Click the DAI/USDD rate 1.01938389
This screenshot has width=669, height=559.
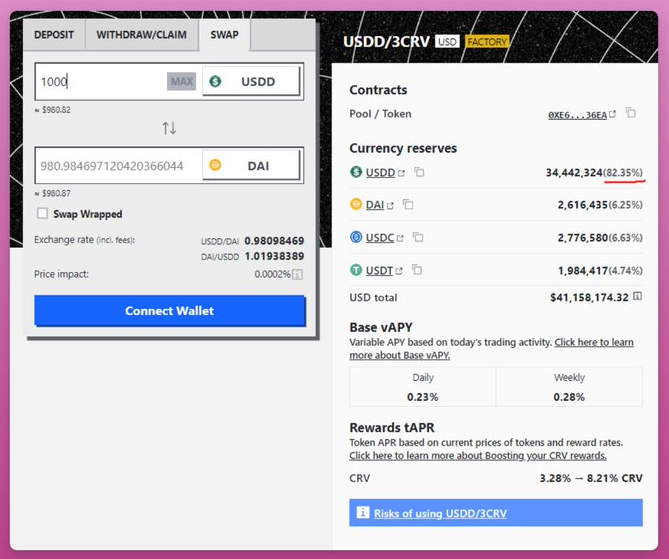point(274,256)
